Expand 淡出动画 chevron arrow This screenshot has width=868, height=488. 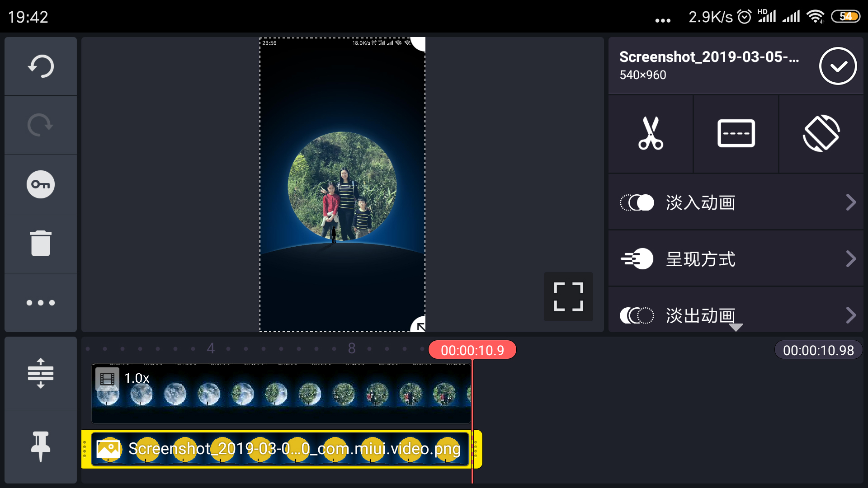[x=851, y=315]
